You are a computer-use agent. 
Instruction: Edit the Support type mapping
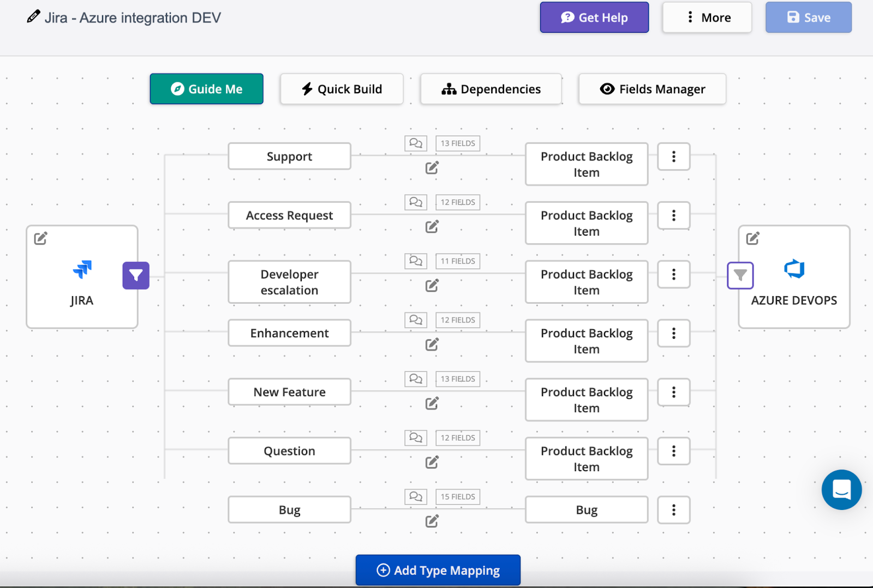tap(432, 168)
